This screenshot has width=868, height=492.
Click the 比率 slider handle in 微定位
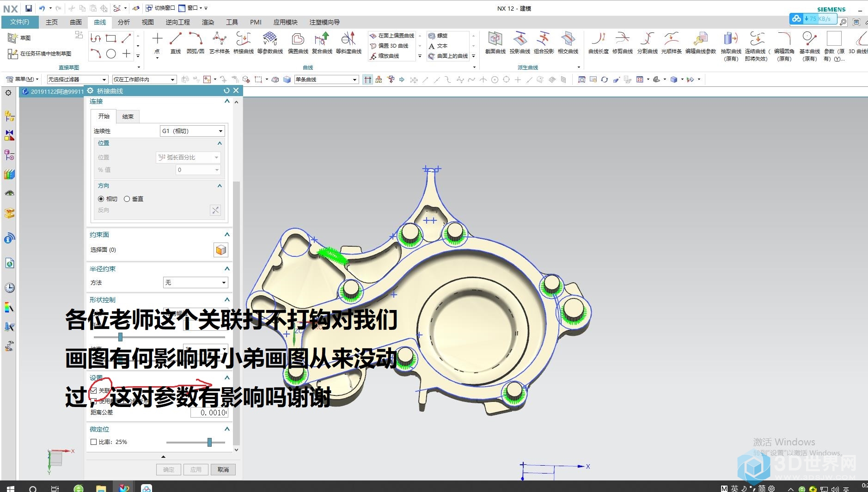[209, 443]
